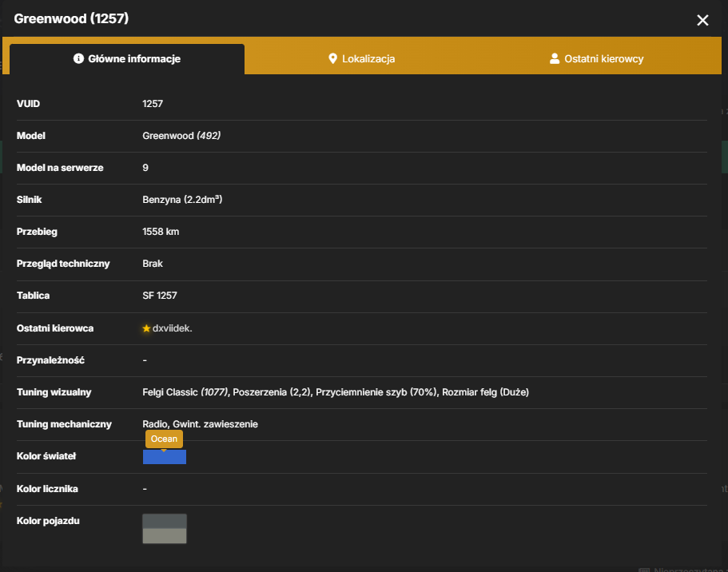
Task: Click the blue Kolor świateł swatch
Action: (165, 457)
